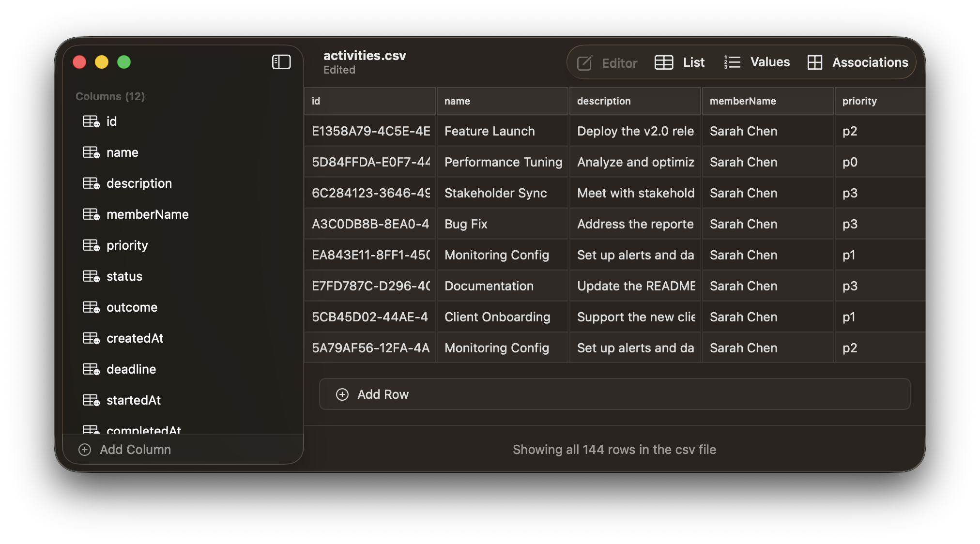Click the table icon next to priority column
Screen dimensions: 980x544
(x=91, y=245)
